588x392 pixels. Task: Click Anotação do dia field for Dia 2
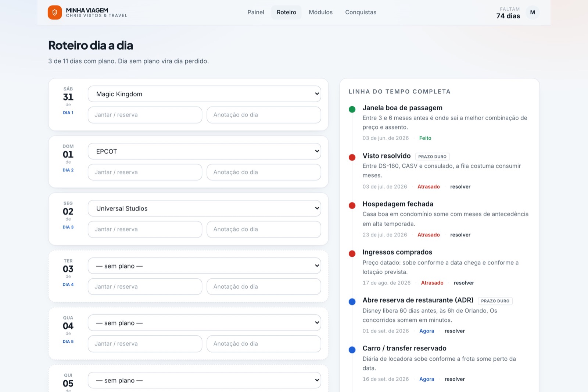pos(264,172)
